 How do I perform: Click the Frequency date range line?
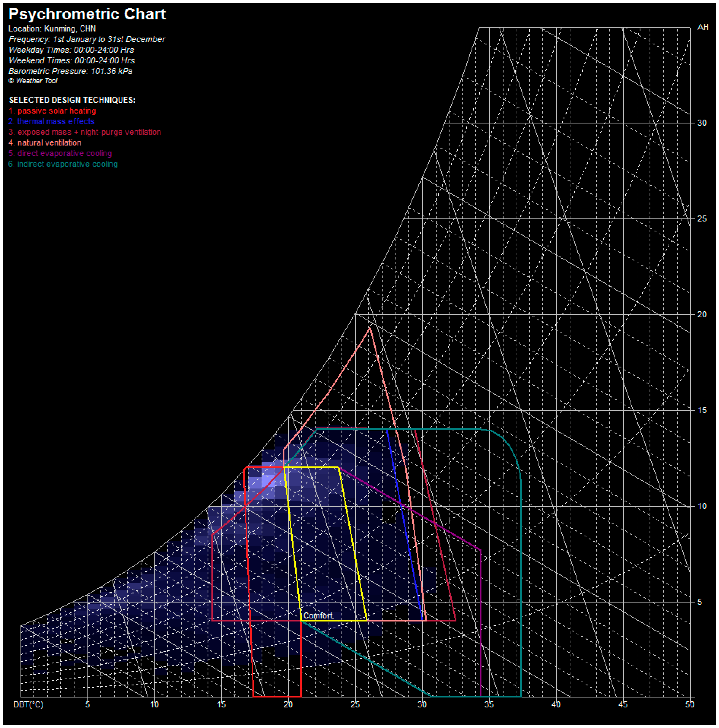(x=87, y=39)
